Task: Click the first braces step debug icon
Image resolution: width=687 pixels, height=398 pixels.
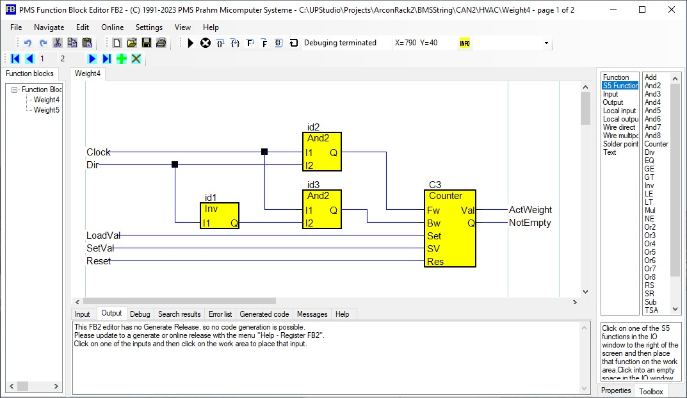Action: (220, 43)
